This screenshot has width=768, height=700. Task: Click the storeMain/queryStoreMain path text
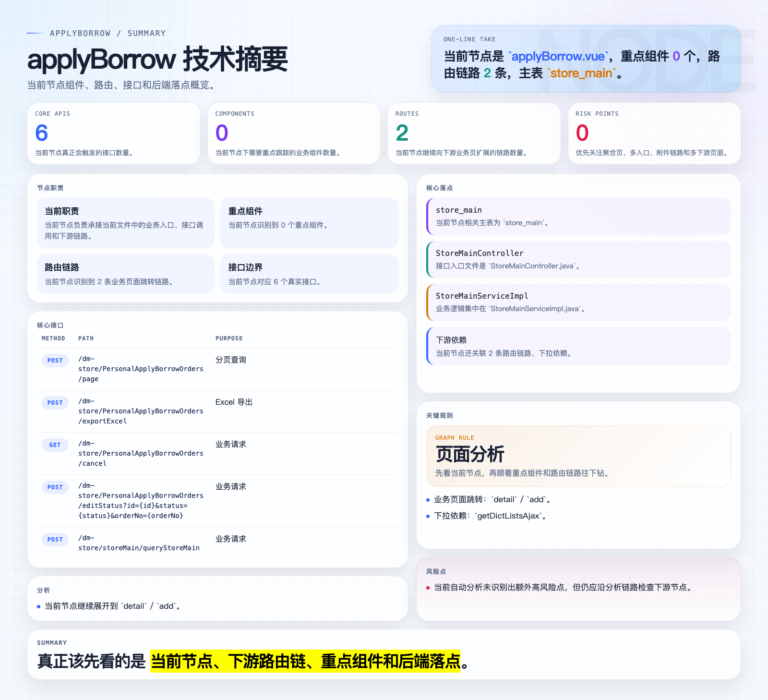[x=139, y=543]
